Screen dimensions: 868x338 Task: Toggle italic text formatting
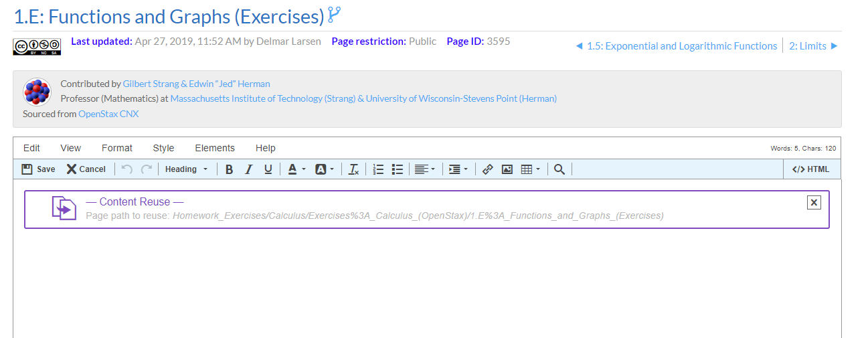click(x=248, y=169)
